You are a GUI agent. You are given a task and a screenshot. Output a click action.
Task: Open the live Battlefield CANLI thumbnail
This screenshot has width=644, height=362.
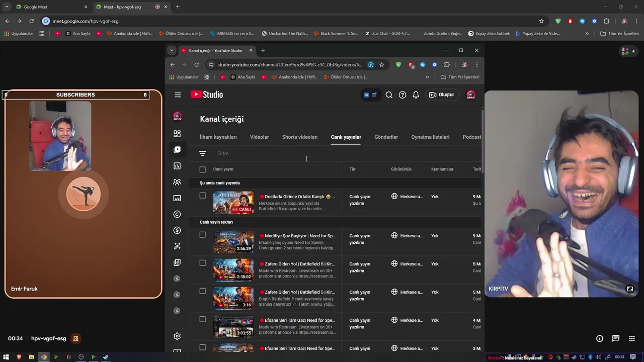(x=233, y=203)
